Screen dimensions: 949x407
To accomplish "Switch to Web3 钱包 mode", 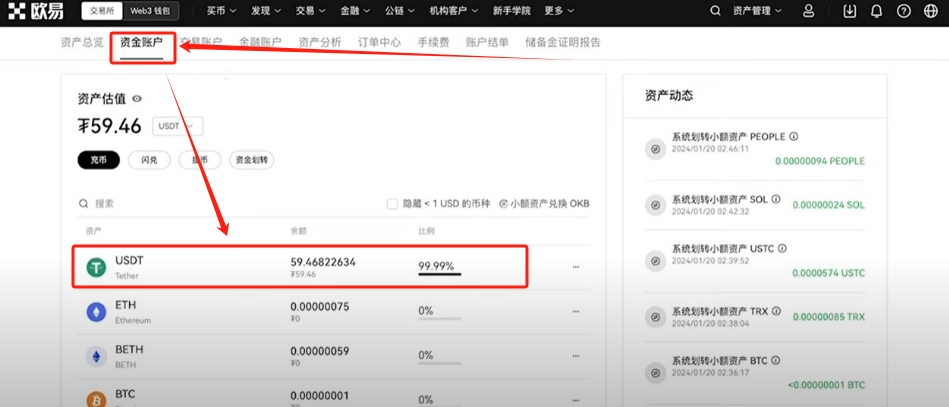I will tap(150, 11).
